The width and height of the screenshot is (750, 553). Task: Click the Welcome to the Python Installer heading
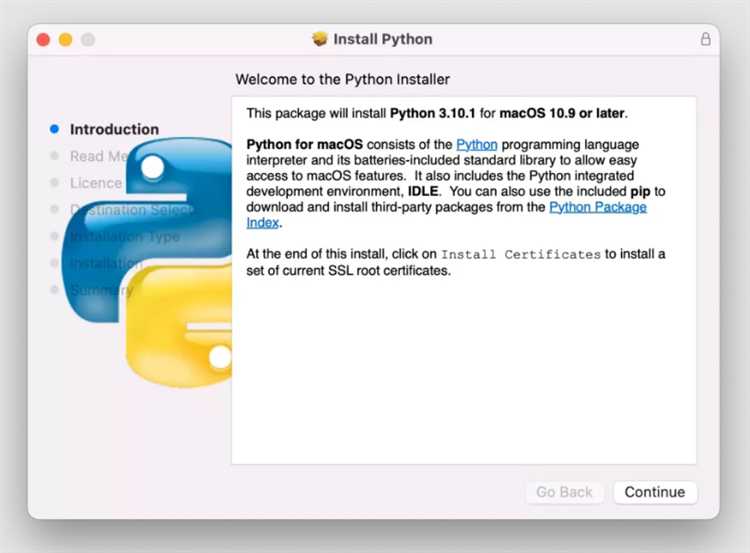[x=343, y=78]
